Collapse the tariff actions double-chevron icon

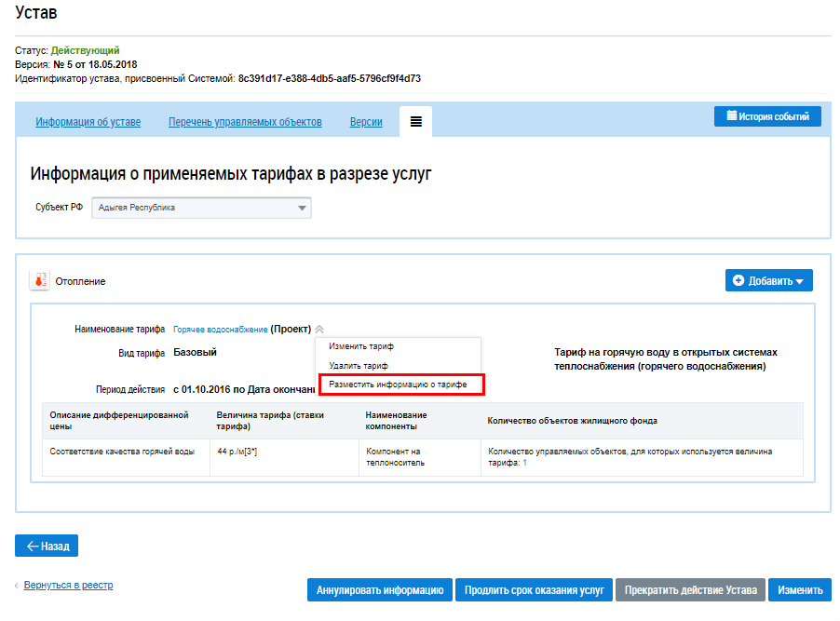[319, 329]
